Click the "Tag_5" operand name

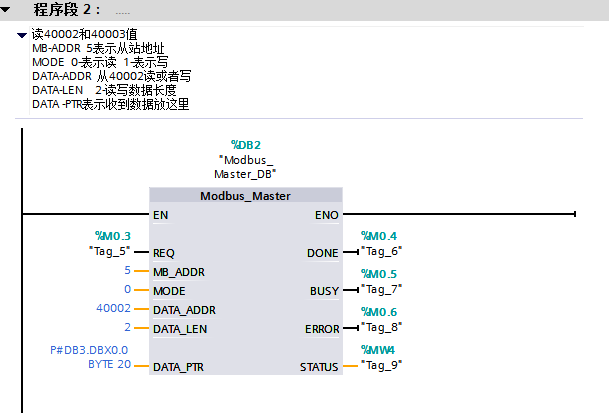click(x=110, y=251)
